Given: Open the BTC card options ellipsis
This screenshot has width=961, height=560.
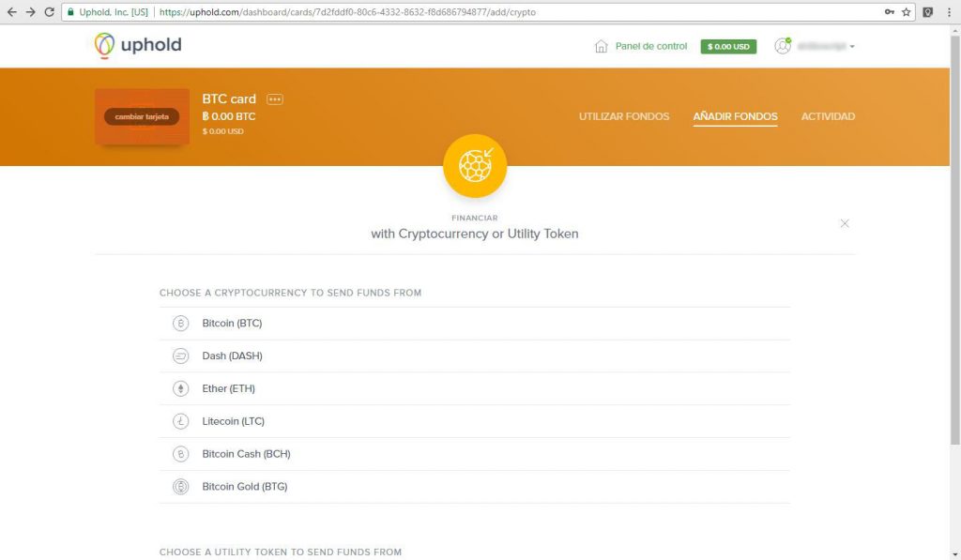Looking at the screenshot, I should [x=275, y=99].
